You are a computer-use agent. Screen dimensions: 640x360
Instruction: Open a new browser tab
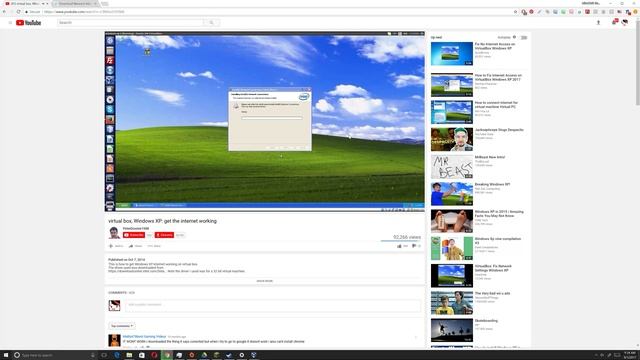(105, 4)
